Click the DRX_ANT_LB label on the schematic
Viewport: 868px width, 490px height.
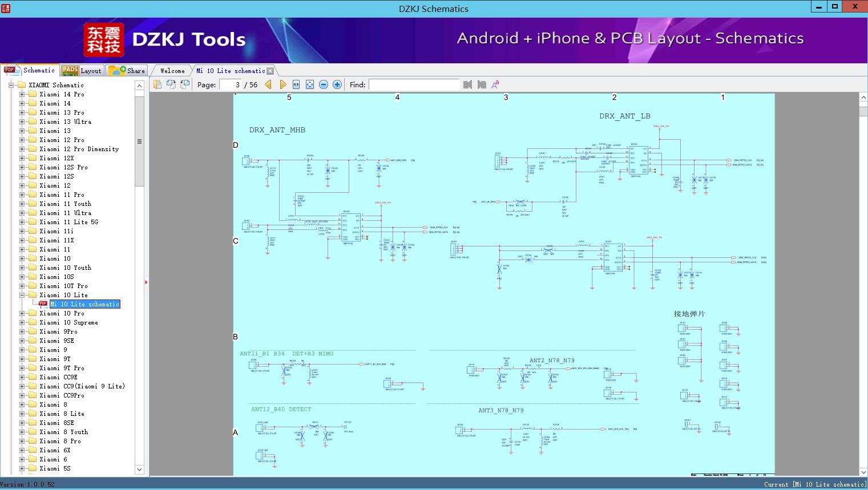click(x=625, y=116)
